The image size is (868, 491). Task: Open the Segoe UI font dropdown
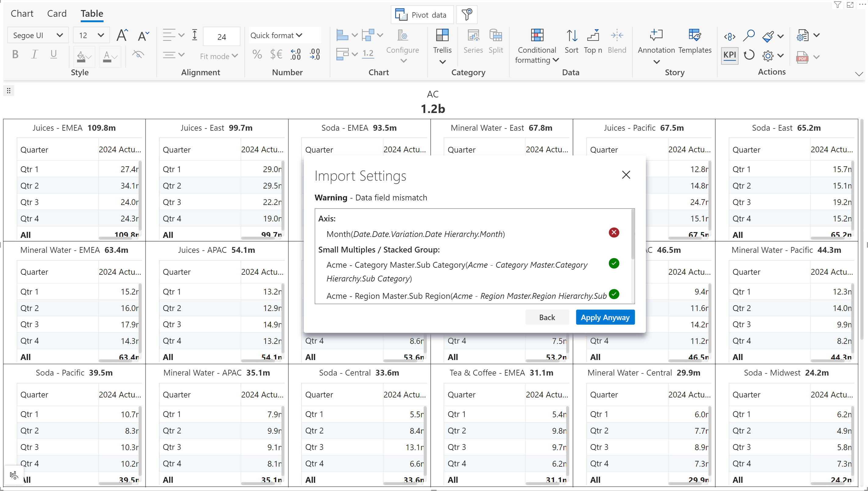(x=37, y=35)
